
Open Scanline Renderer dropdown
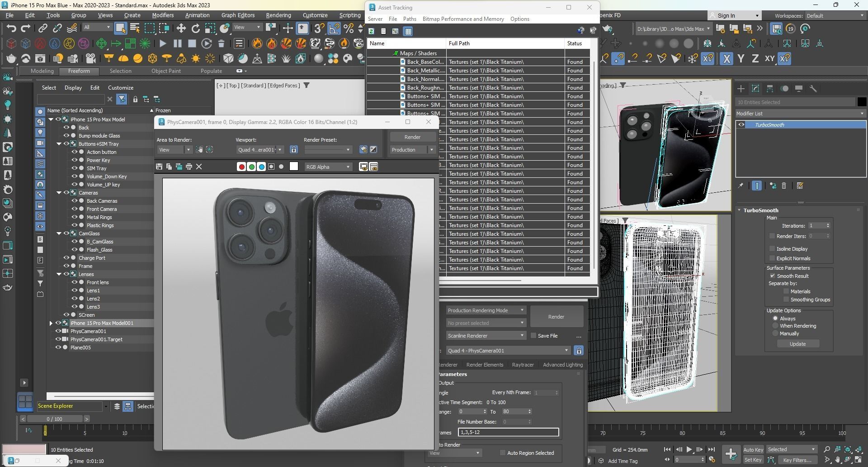[486, 335]
